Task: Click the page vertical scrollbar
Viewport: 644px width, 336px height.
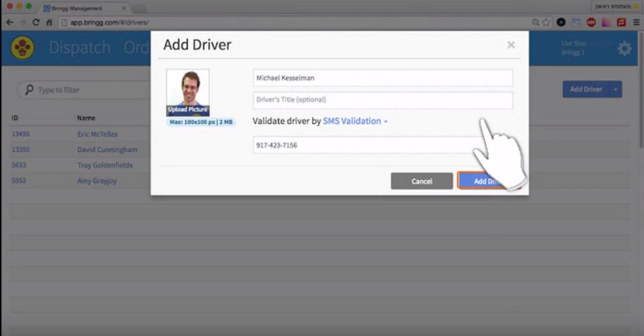Action: (641, 88)
